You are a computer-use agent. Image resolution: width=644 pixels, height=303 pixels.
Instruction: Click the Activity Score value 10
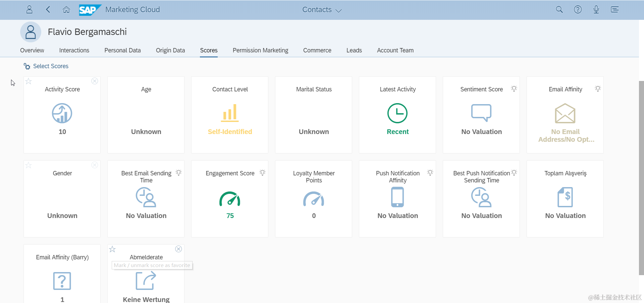coord(62,132)
